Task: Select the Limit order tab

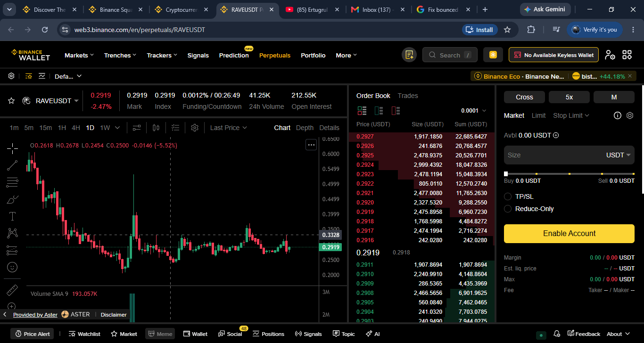Action: pyautogui.click(x=539, y=115)
